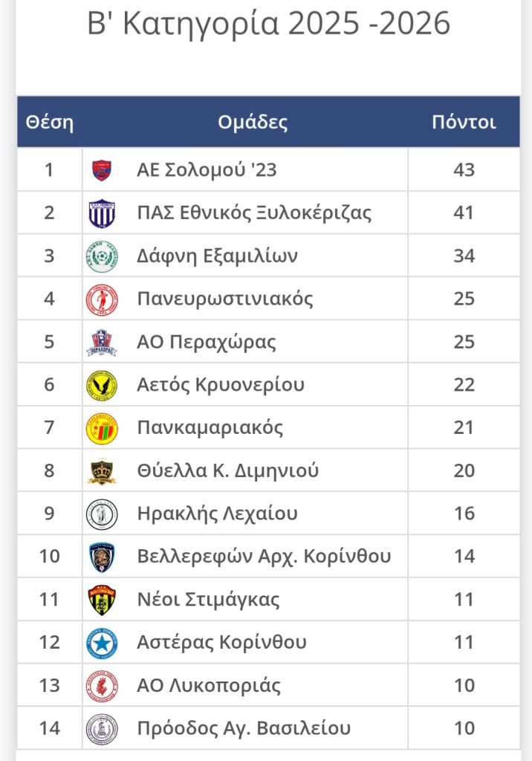
Task: Click the Β' Κατηγορία 2025 -2026 heading
Action: pos(268,25)
